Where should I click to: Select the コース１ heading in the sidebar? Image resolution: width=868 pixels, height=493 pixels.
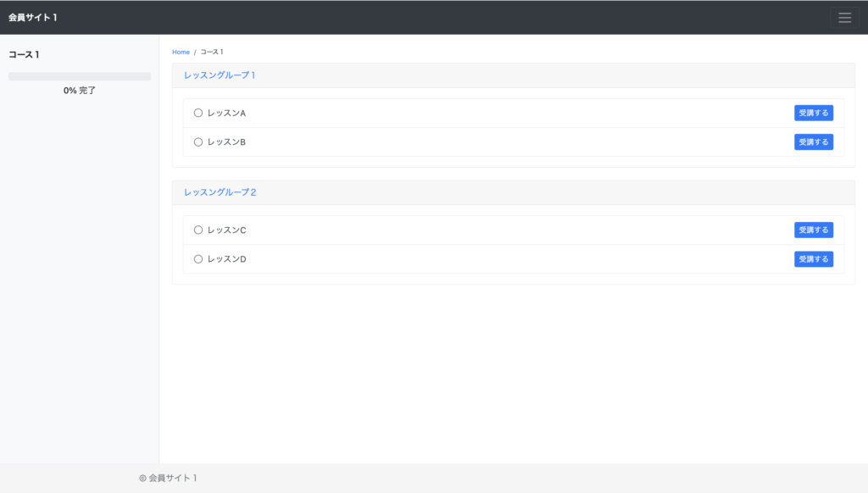click(25, 55)
